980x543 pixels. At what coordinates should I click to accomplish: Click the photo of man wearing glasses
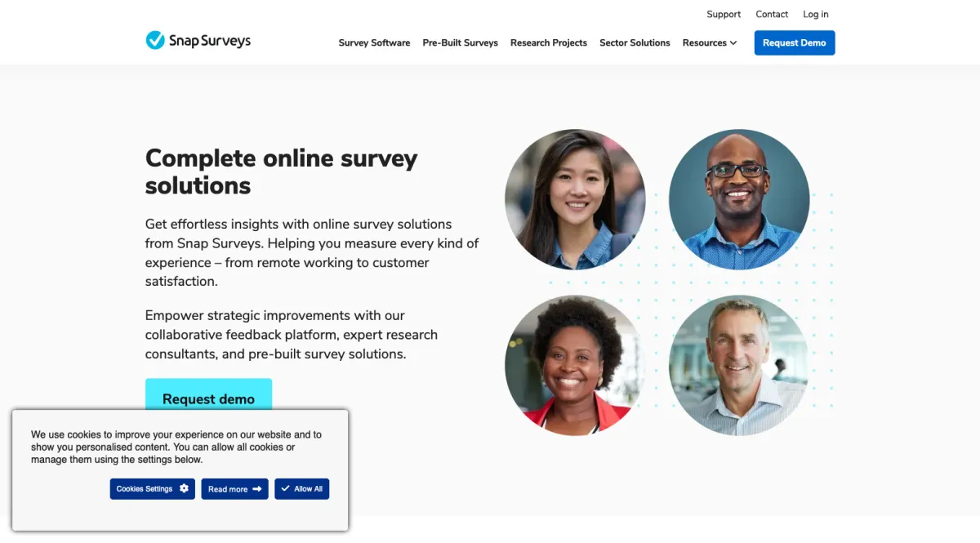[739, 199]
